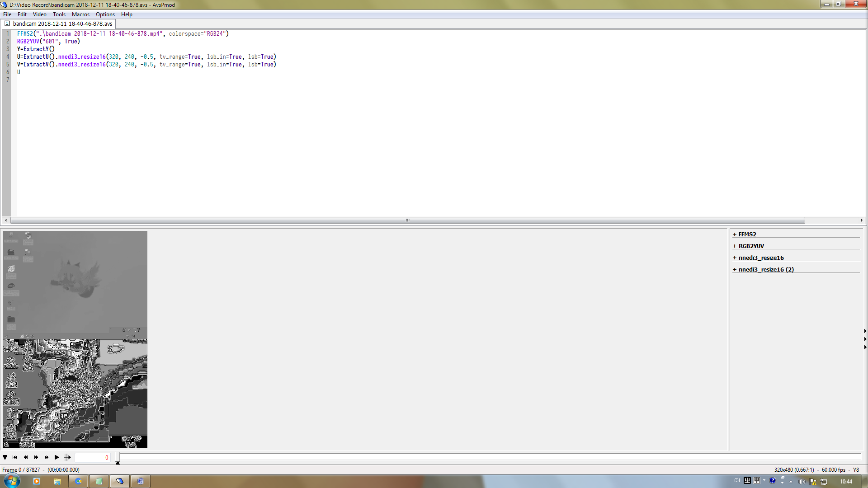
Task: Run the script in an external player
Action: (67, 457)
